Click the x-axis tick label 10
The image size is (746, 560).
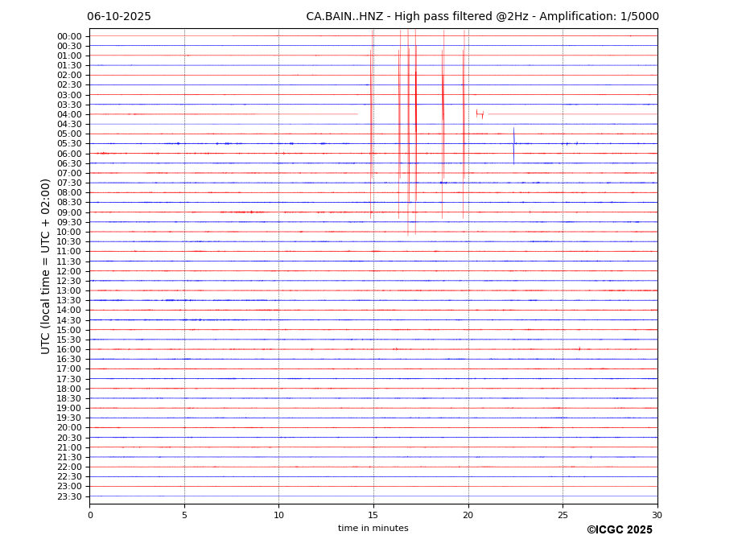point(278,515)
